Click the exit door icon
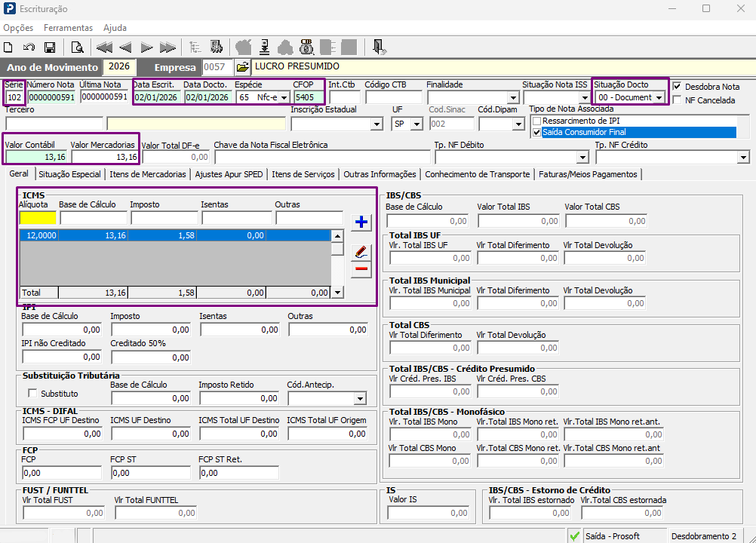The width and height of the screenshot is (756, 543). click(380, 48)
